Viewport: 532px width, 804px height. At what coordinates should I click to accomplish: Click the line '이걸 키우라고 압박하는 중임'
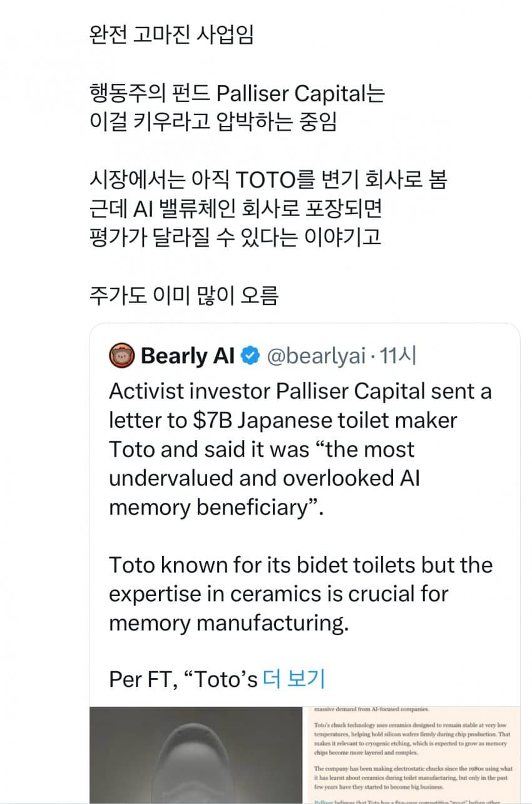pos(213,122)
